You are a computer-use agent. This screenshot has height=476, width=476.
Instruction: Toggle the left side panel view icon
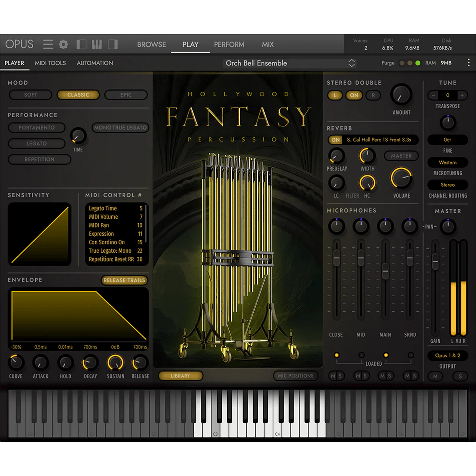coord(81,44)
